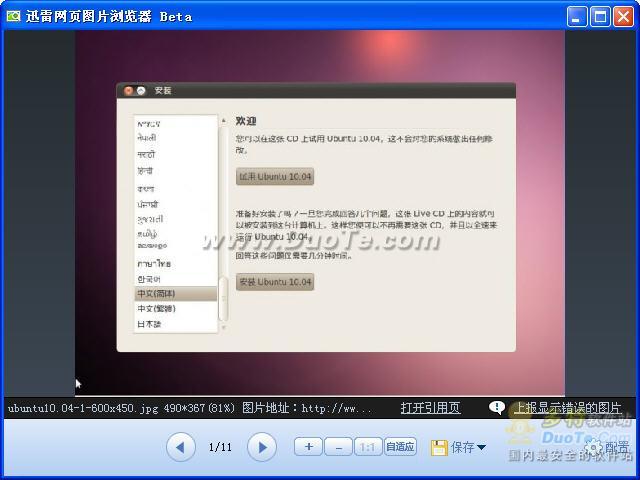
Task: Click the 试用 Ubuntu 10.04 button
Action: 275,177
